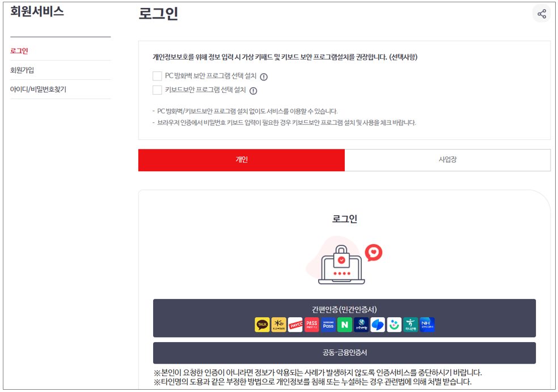Open 로그인 in the sidebar menu
The width and height of the screenshot is (558, 392).
click(19, 51)
